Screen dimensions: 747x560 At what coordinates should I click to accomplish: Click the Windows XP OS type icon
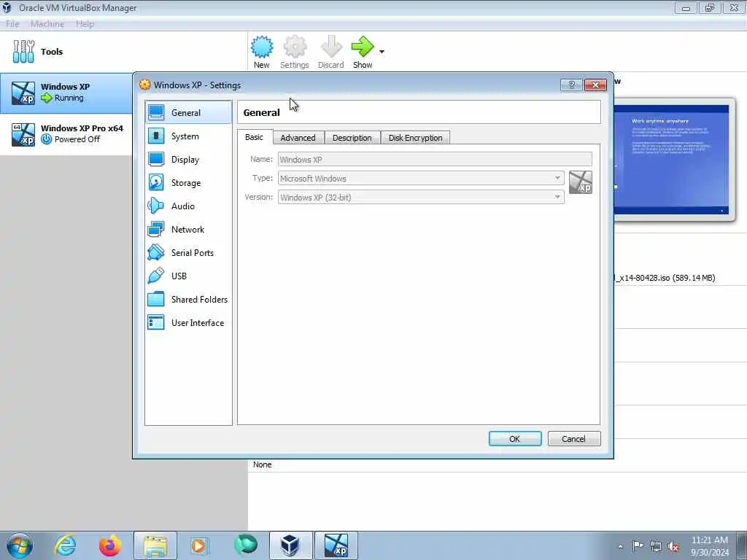(x=580, y=182)
